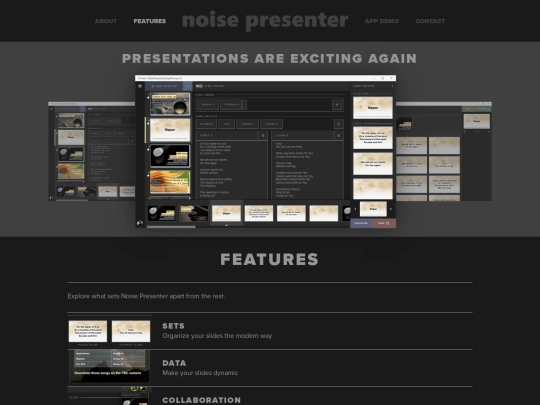Click the Chorus slide thumbnail in Sets feature
This screenshot has height=405, width=540.
(131, 331)
